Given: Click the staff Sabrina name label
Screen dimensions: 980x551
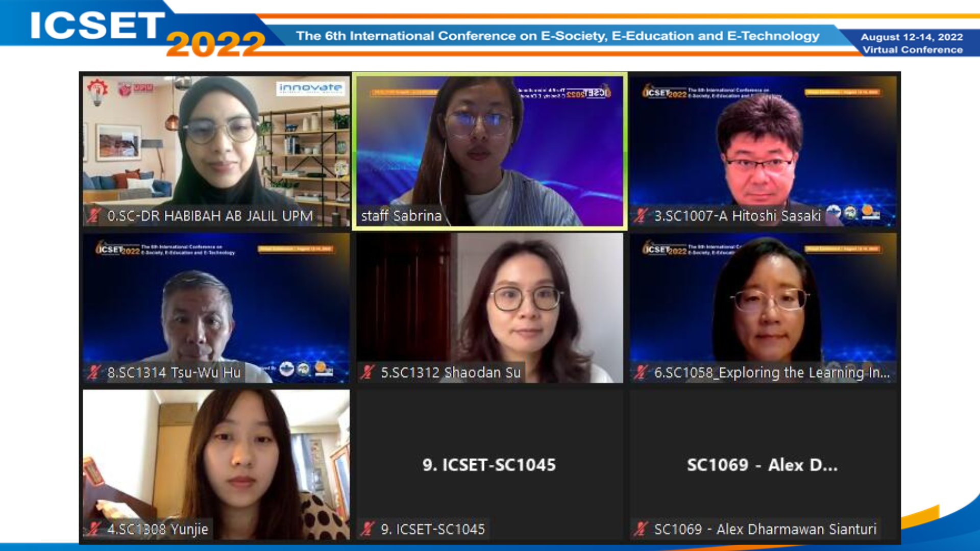Looking at the screenshot, I should pyautogui.click(x=401, y=216).
